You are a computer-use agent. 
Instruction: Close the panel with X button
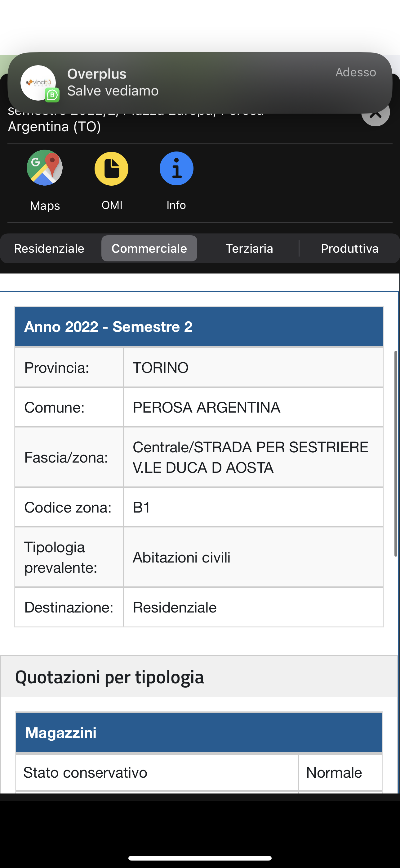(x=376, y=114)
